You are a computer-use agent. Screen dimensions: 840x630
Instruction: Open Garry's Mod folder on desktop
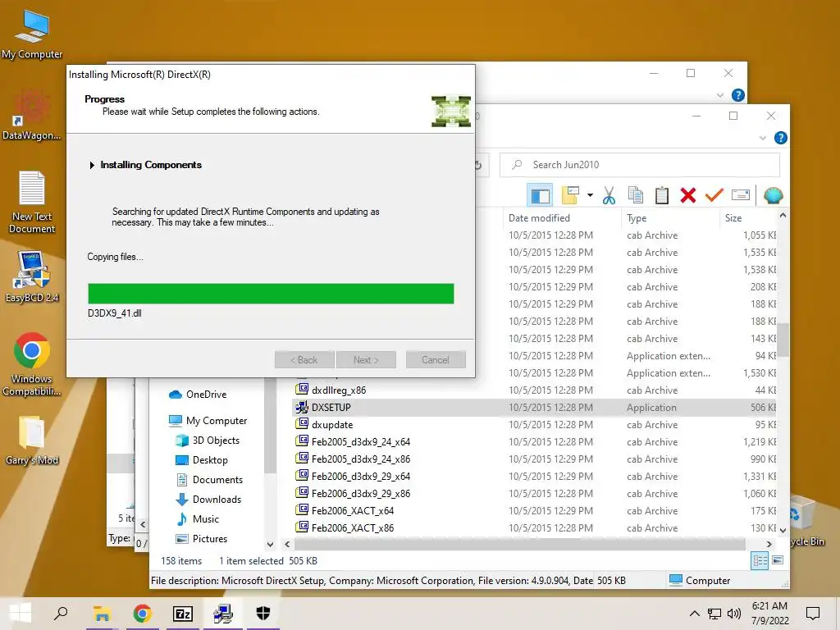[x=32, y=440]
